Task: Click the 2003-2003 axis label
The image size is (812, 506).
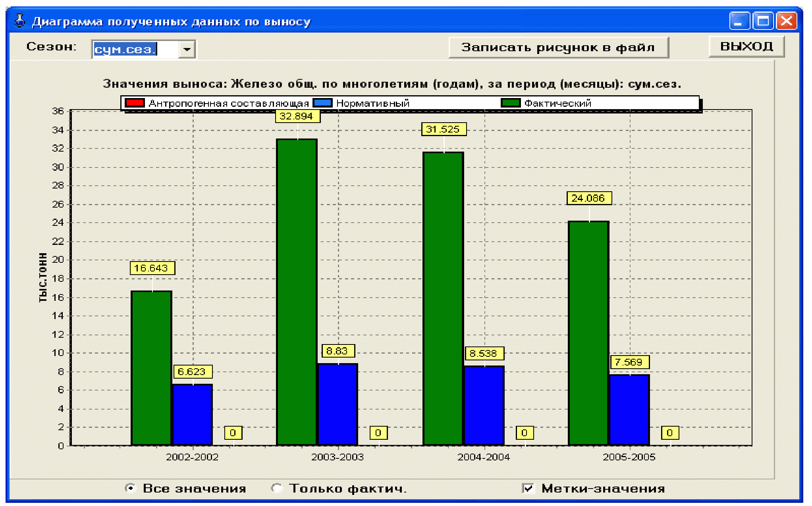Action: coord(338,457)
